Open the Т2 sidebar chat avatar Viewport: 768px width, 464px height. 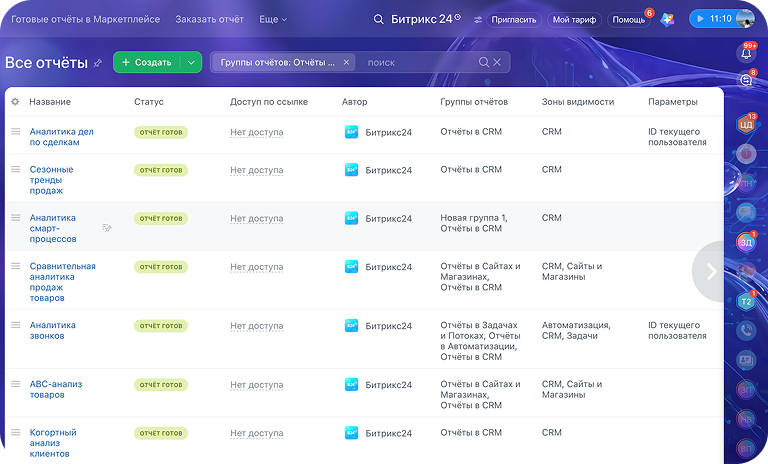coord(746,301)
